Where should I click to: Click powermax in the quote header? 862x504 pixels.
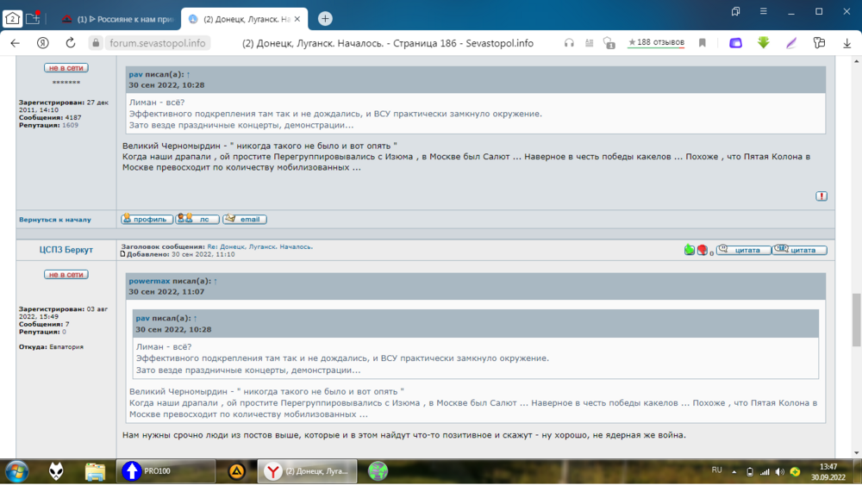(x=149, y=281)
